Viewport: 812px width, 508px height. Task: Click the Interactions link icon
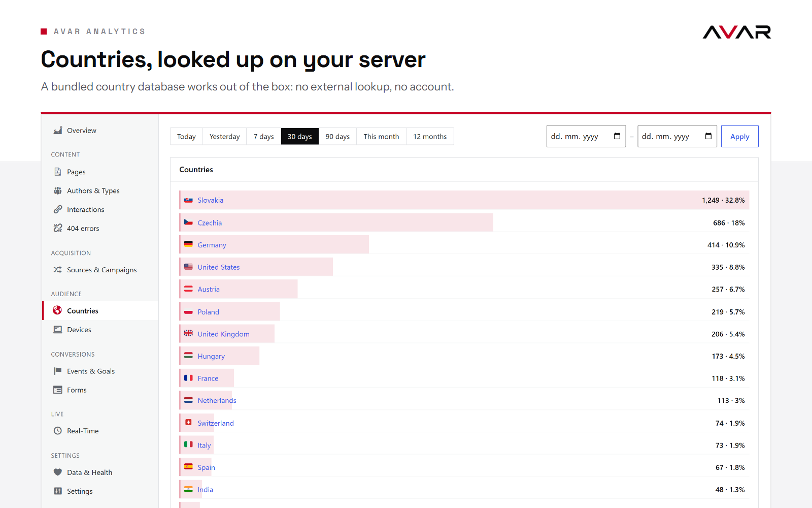click(58, 209)
